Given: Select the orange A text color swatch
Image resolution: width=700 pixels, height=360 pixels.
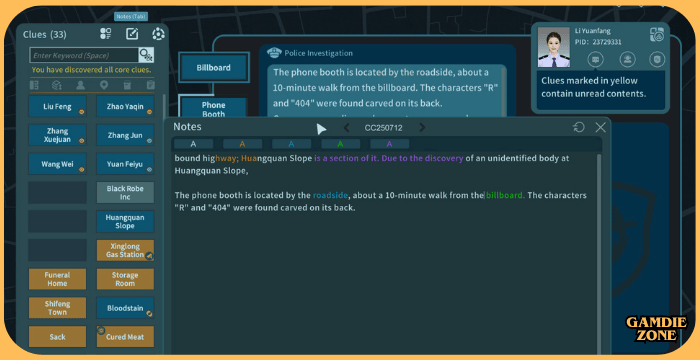Looking at the screenshot, I should click(x=242, y=144).
